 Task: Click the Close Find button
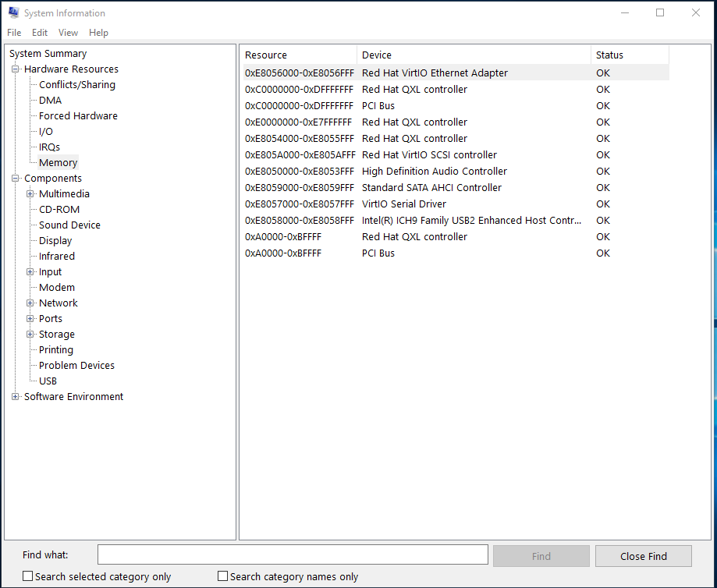[x=644, y=556]
